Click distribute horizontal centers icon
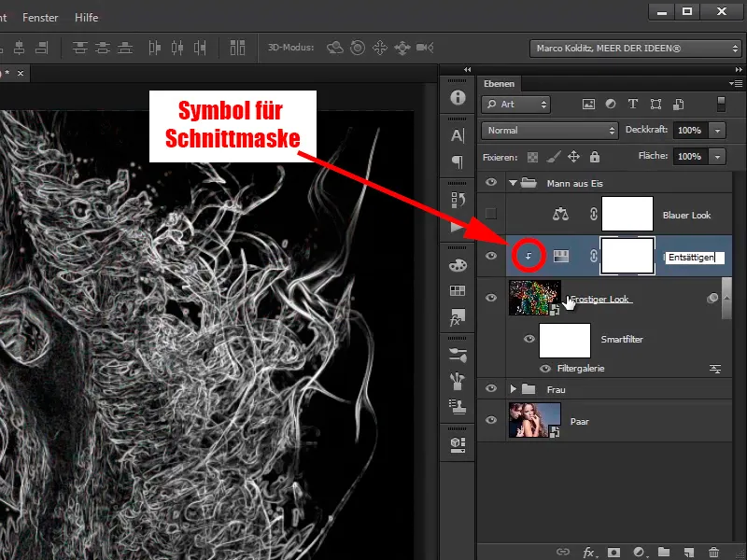Viewport: 747px width, 560px height. click(x=177, y=48)
